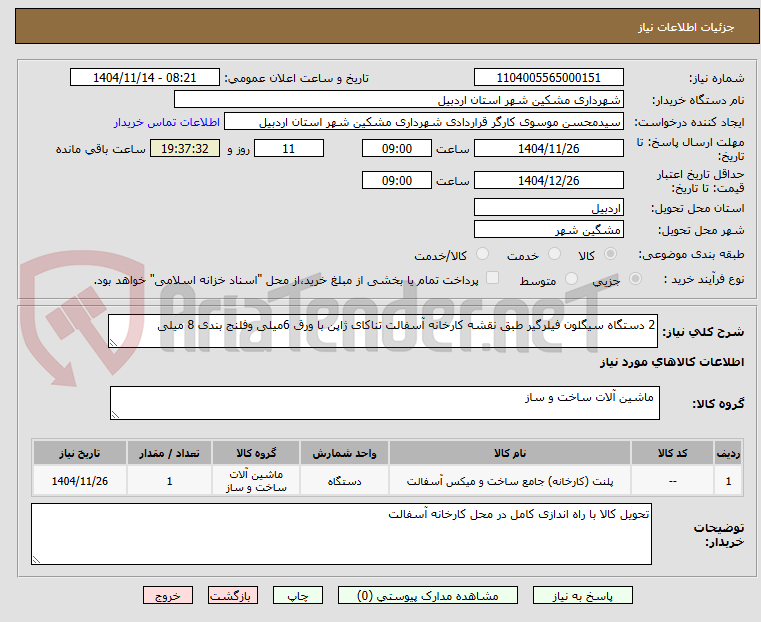Screen dimensions: 761x622
Task: Select the متوسط purchase type radio
Action: [x=571, y=279]
